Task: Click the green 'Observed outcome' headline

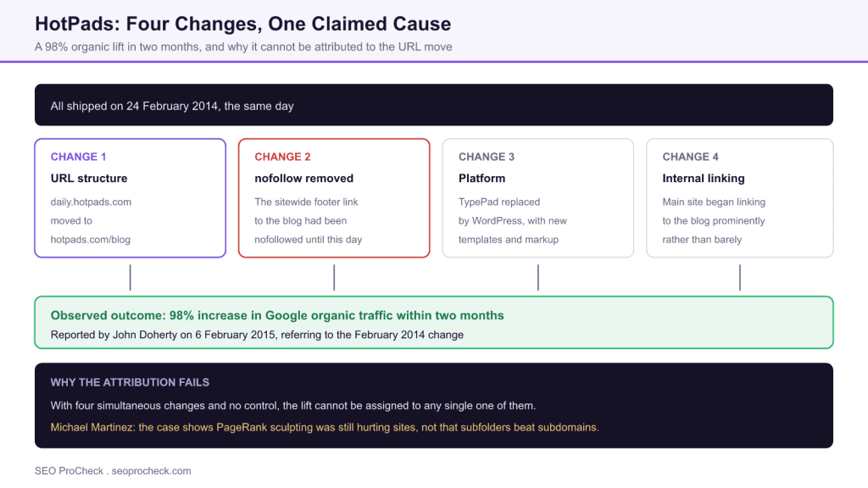Action: [277, 315]
